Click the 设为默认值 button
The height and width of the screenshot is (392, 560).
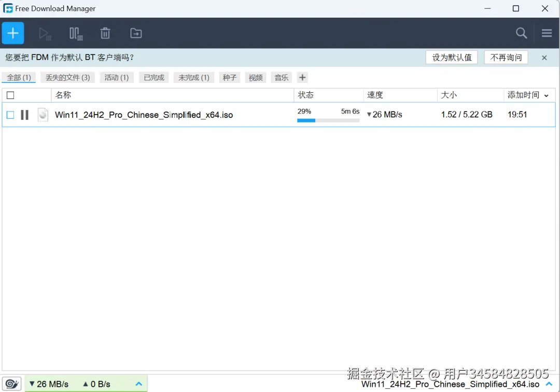click(x=452, y=58)
